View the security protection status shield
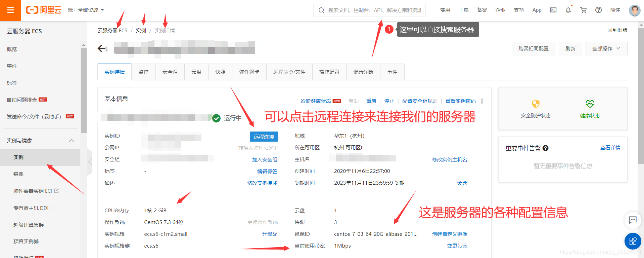The width and height of the screenshot is (644, 258). point(536,104)
